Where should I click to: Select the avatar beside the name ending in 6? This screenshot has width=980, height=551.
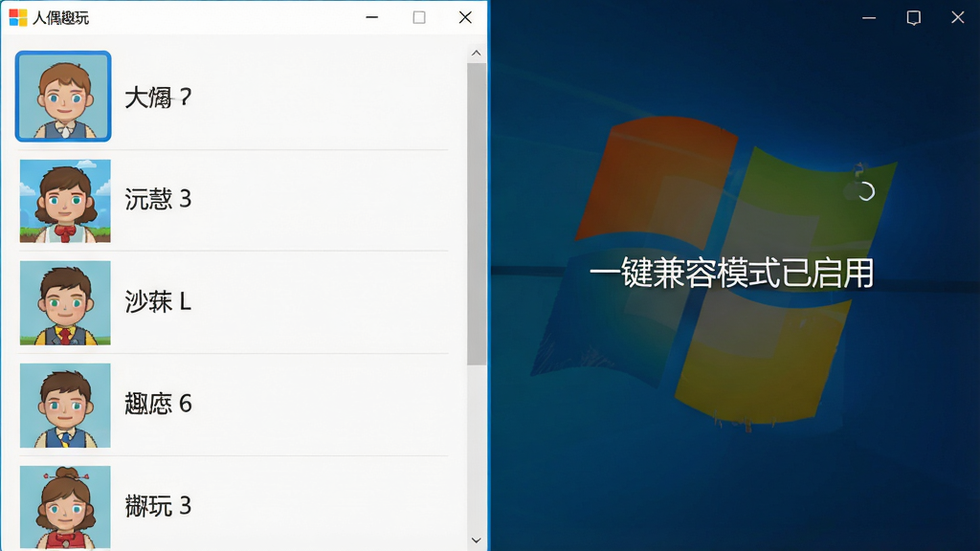click(65, 406)
